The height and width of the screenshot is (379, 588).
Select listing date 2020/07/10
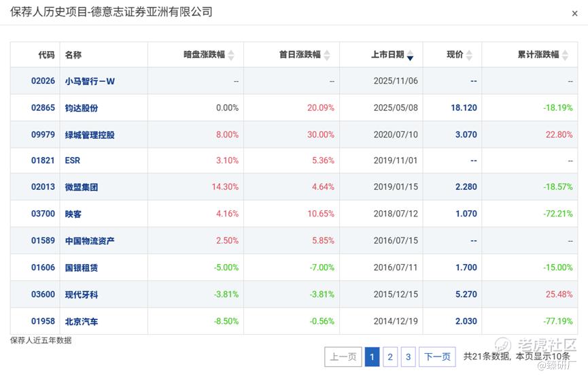click(x=396, y=135)
